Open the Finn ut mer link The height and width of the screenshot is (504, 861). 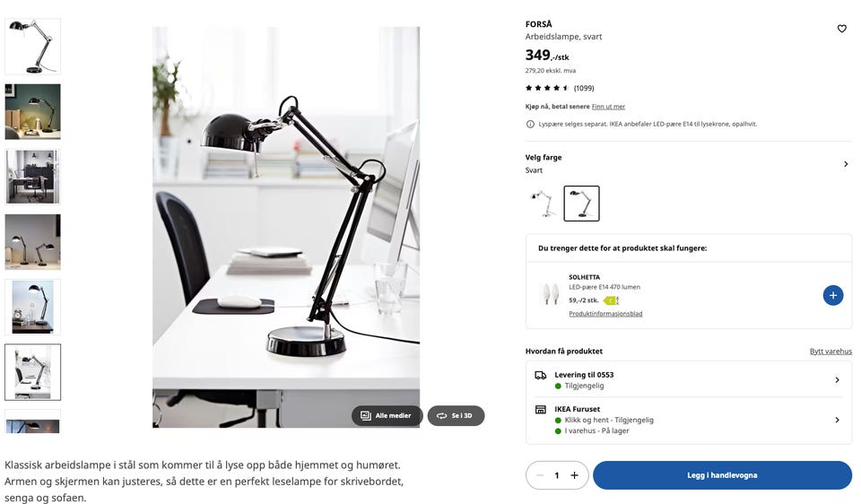608,107
